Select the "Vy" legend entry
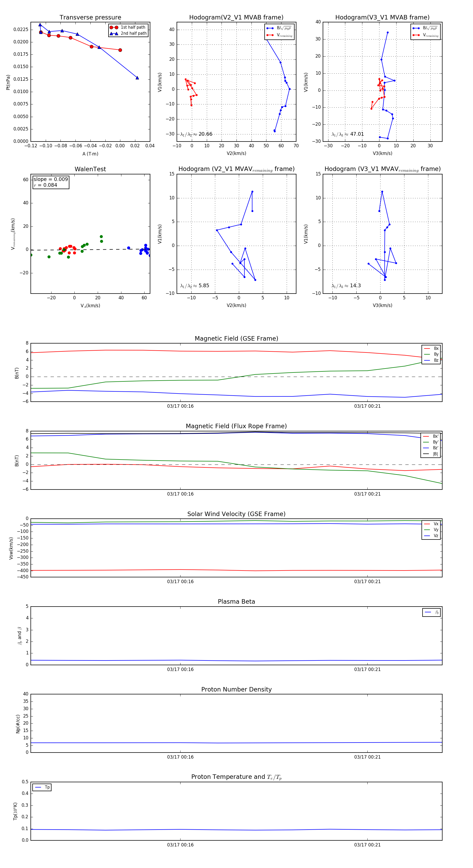This screenshot has width=473, height=868. pos(431,530)
